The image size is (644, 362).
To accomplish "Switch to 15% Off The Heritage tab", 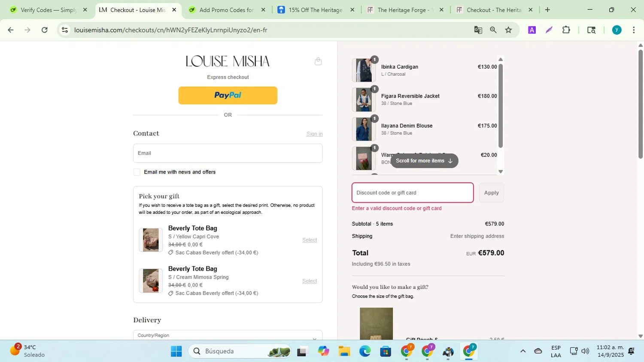I will coord(316,10).
